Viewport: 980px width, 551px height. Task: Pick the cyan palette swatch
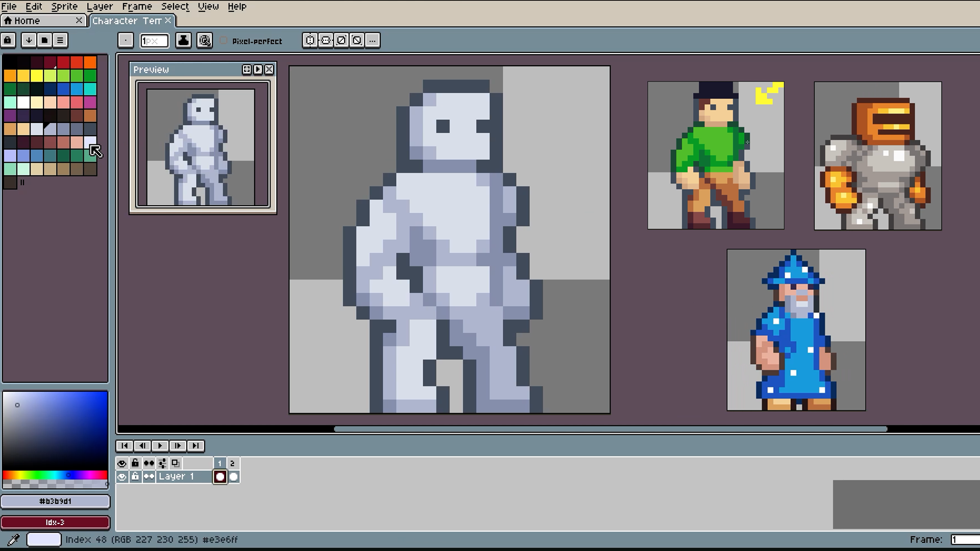(90, 89)
